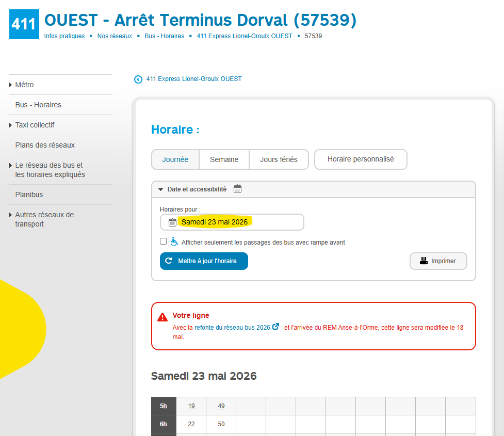Screen dimensions: 504x436
Task: Click the Samedi 23 mai 2026 date field
Action: 232,222
